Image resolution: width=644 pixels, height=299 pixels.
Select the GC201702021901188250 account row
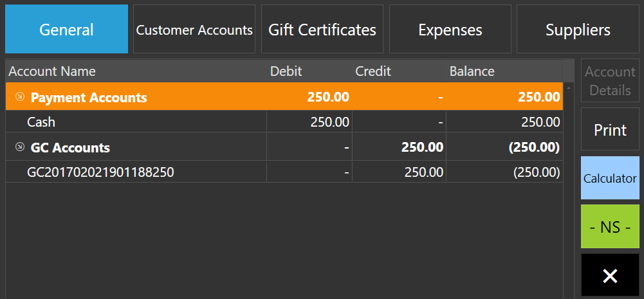[284, 172]
